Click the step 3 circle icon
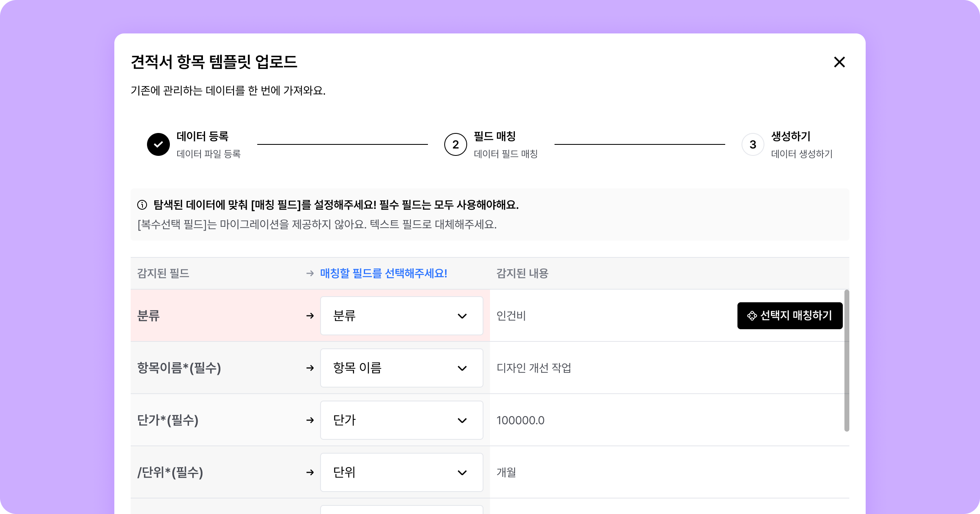The width and height of the screenshot is (980, 514). coord(753,144)
